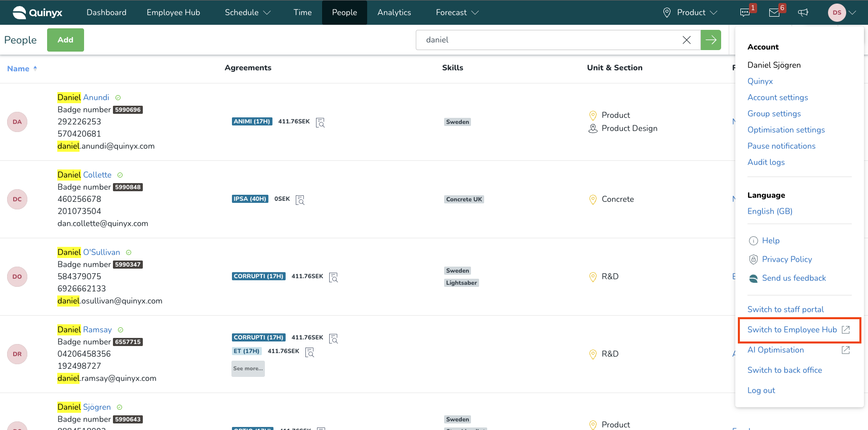Click Daniel Anundi's active status icon
Viewport: 868px width, 430px height.
point(118,98)
